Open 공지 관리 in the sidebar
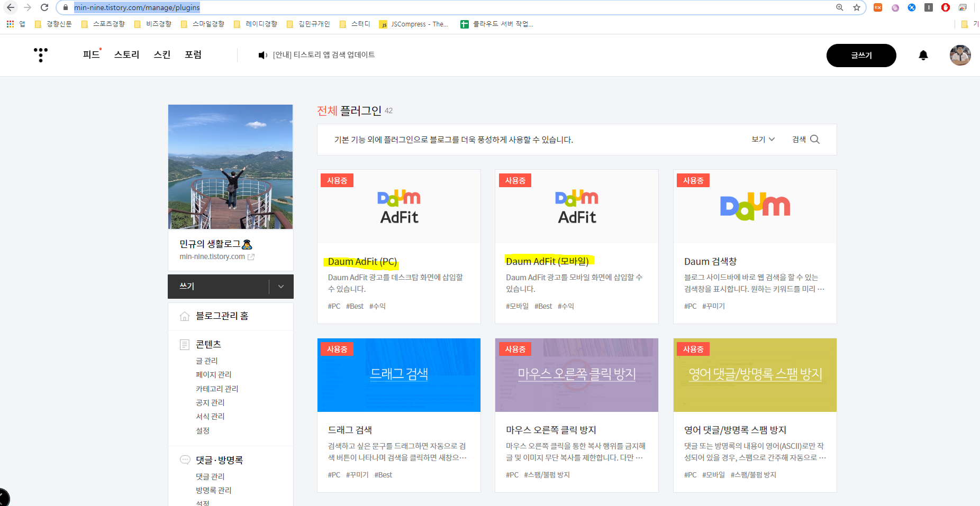This screenshot has height=506, width=980. coord(210,402)
